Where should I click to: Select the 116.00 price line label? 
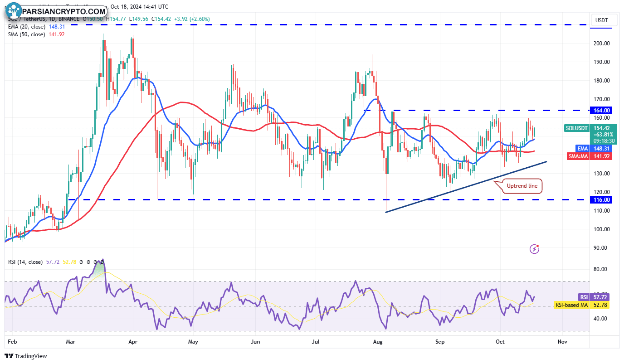[601, 199]
